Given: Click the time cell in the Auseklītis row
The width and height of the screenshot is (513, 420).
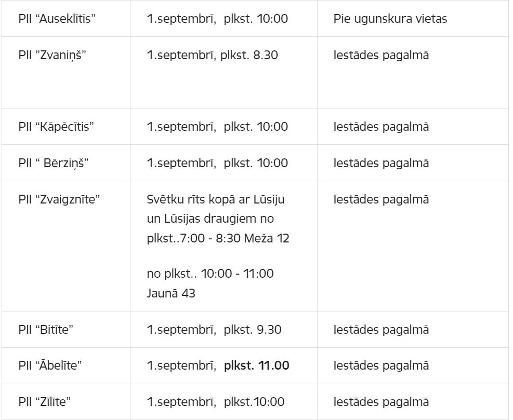Looking at the screenshot, I should pyautogui.click(x=217, y=19).
